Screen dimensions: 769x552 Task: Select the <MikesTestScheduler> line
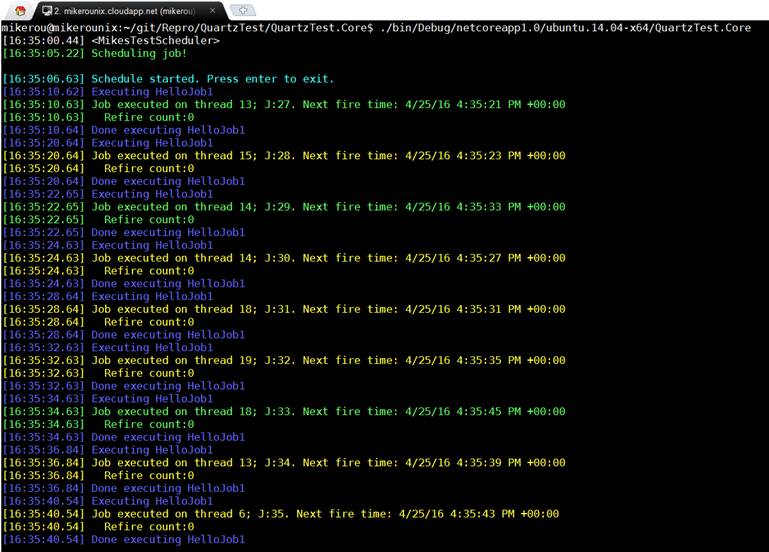(x=111, y=40)
